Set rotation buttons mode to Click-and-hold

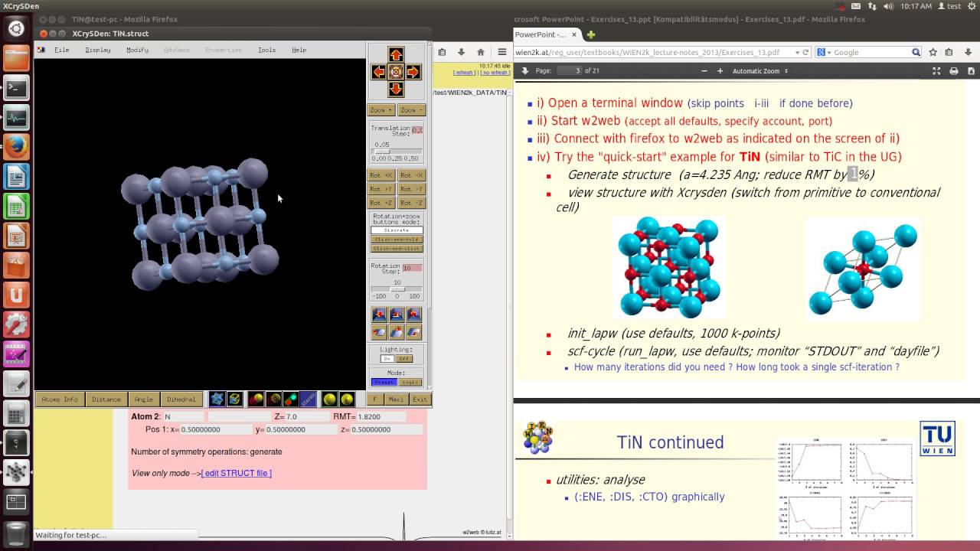click(397, 239)
